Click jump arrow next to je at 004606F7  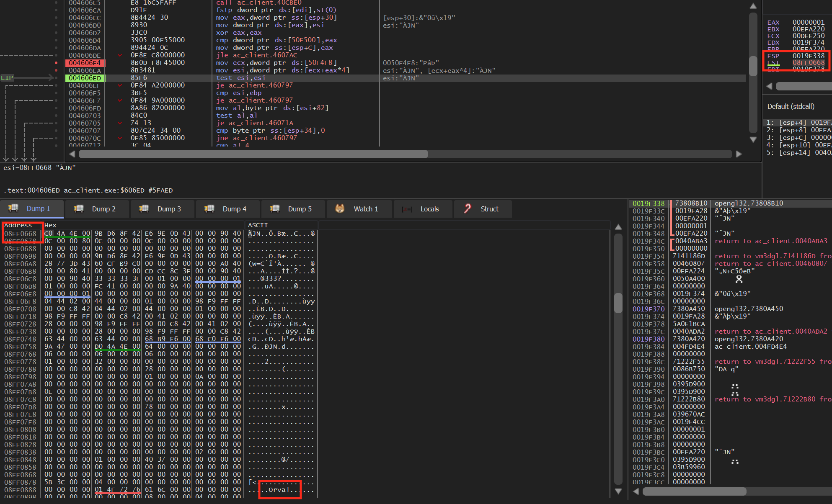(x=120, y=100)
